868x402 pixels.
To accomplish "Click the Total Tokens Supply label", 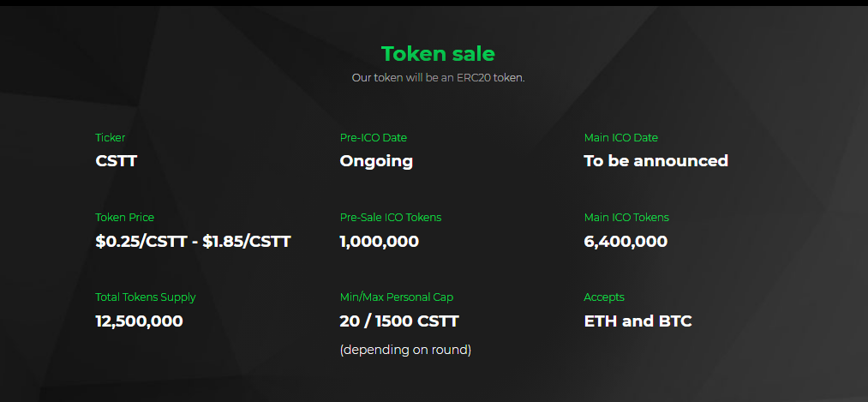I will pyautogui.click(x=145, y=297).
